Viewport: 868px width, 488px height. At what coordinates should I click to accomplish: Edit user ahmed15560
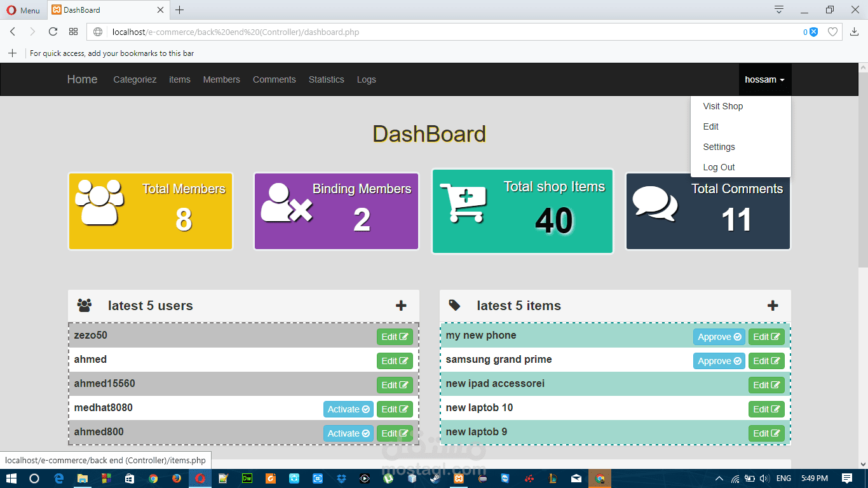coord(395,385)
